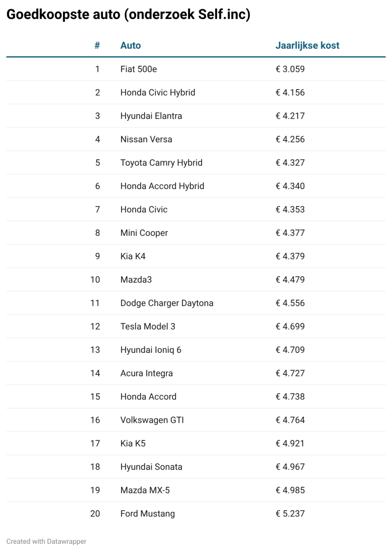Screen dimensions: 392x552
Task: Click the Ford Mustang car name
Action: click(x=147, y=514)
